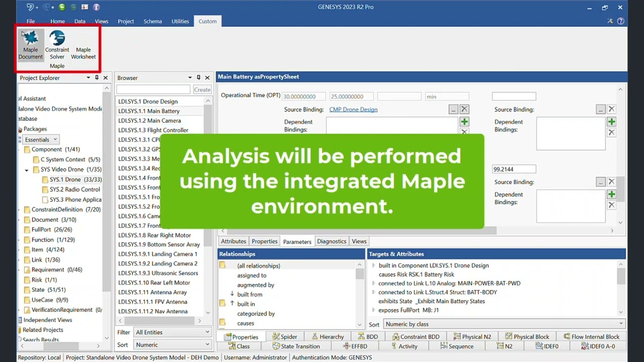Expand built in Component LDI.SYS.1 Drone Design
Image resolution: width=644 pixels, height=362 pixels.
coord(373,265)
